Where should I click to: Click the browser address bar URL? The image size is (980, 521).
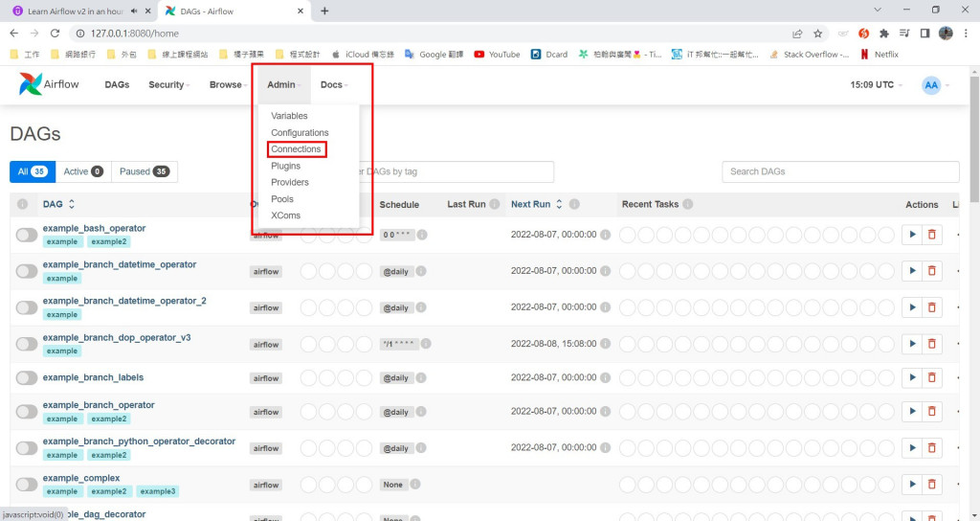click(x=134, y=34)
